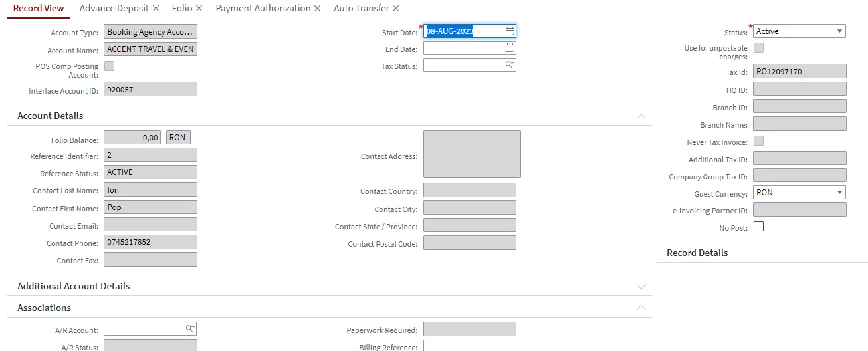Click the Reference Status field ACTIVE
The image size is (868, 351).
tap(151, 172)
